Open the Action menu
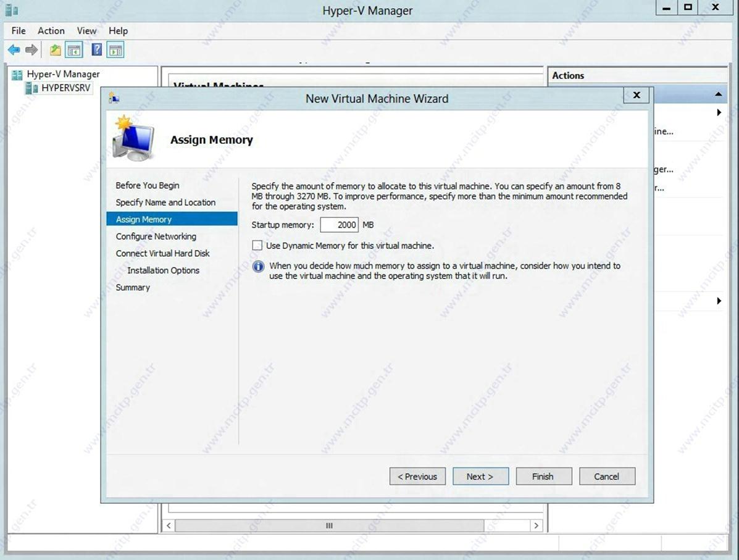The image size is (739, 560). (x=51, y=31)
